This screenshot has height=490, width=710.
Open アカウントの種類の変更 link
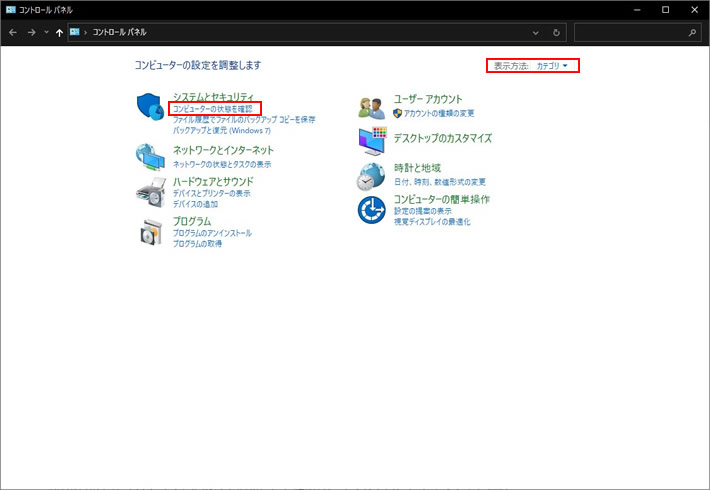(x=439, y=113)
